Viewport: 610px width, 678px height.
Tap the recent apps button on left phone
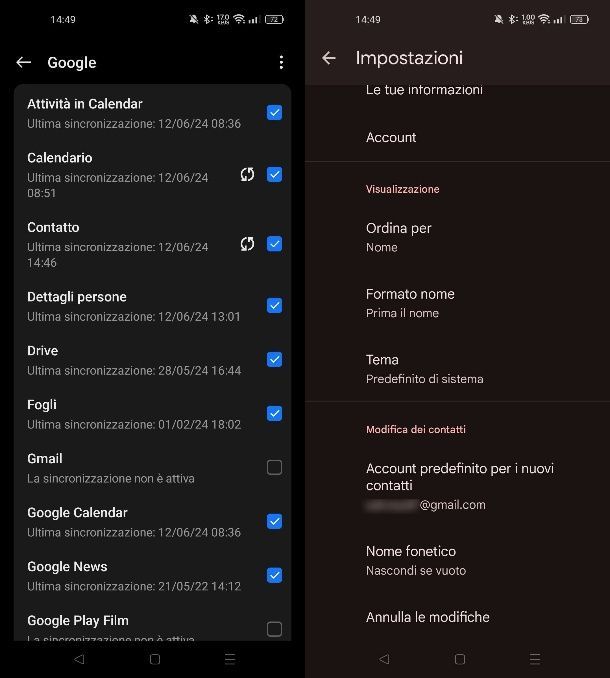230,659
